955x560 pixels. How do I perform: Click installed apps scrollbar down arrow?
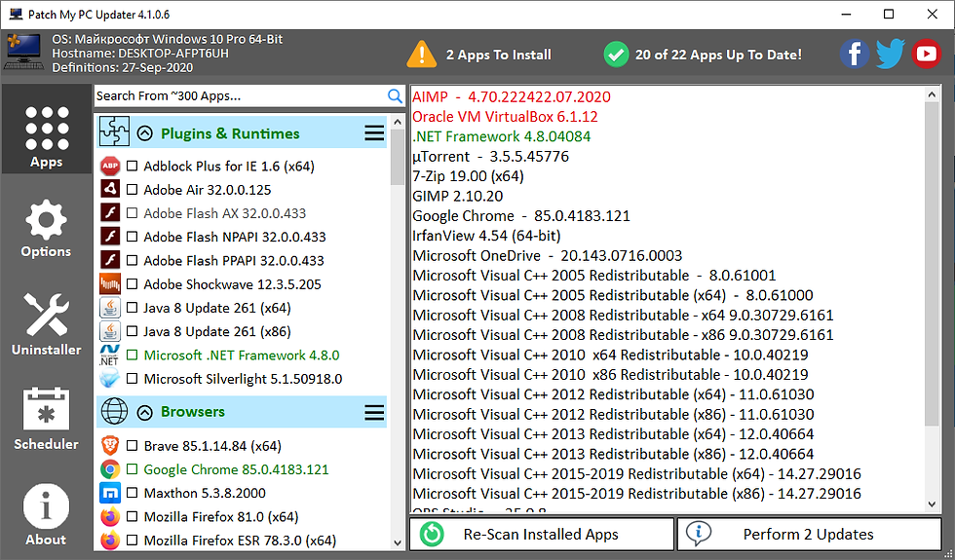coord(932,504)
